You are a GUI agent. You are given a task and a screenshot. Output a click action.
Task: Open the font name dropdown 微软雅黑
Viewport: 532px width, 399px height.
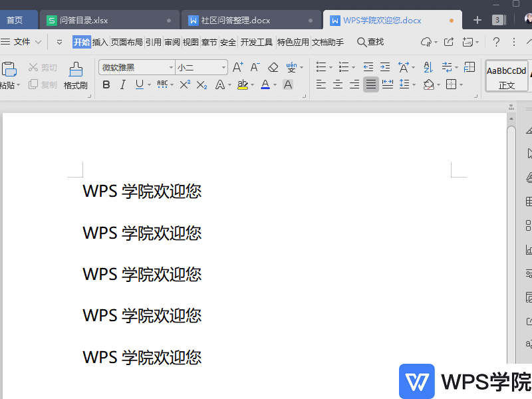coord(171,68)
